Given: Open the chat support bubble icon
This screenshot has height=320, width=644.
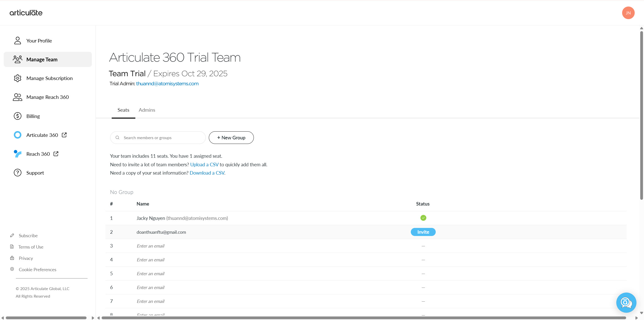Looking at the screenshot, I should point(626,302).
